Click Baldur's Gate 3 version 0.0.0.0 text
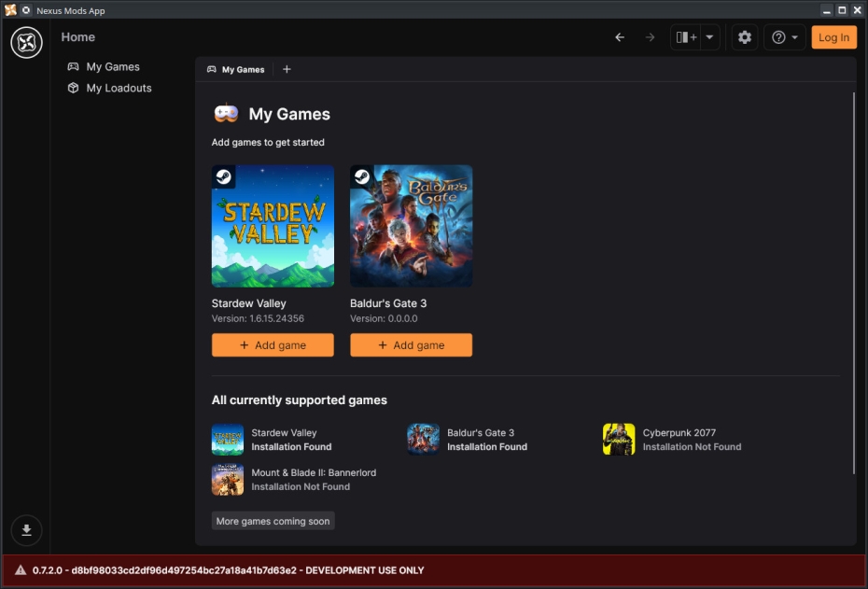This screenshot has height=589, width=868. pos(384,318)
